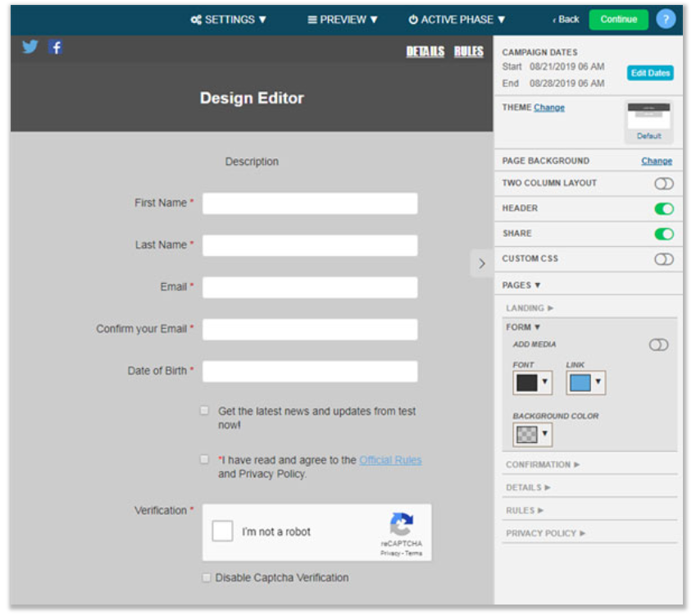This screenshot has height=616, width=696.
Task: Click the reCAPTCHA Terms link
Action: (414, 553)
